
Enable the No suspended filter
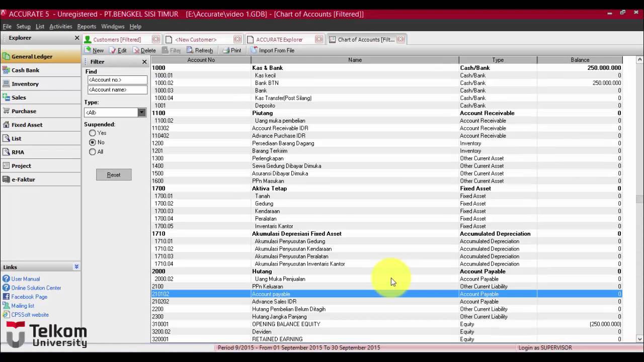(92, 142)
